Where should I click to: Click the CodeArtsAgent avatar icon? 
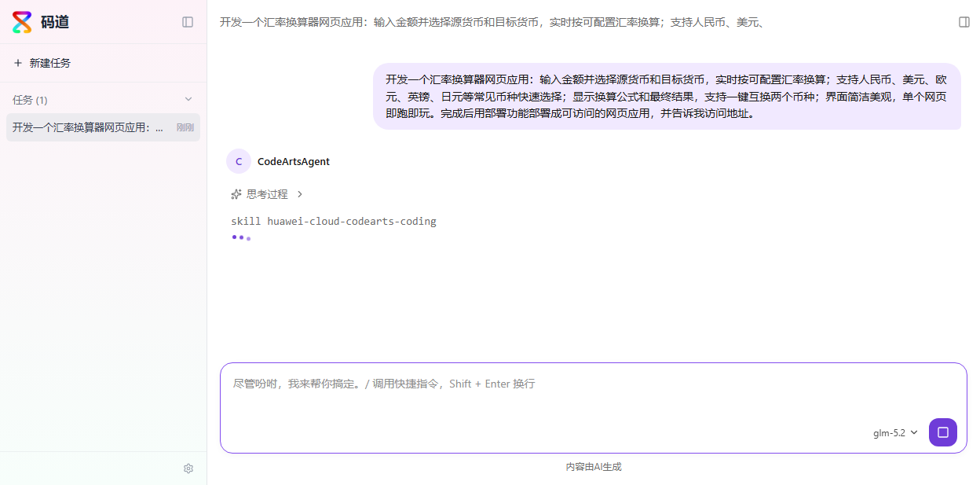239,161
